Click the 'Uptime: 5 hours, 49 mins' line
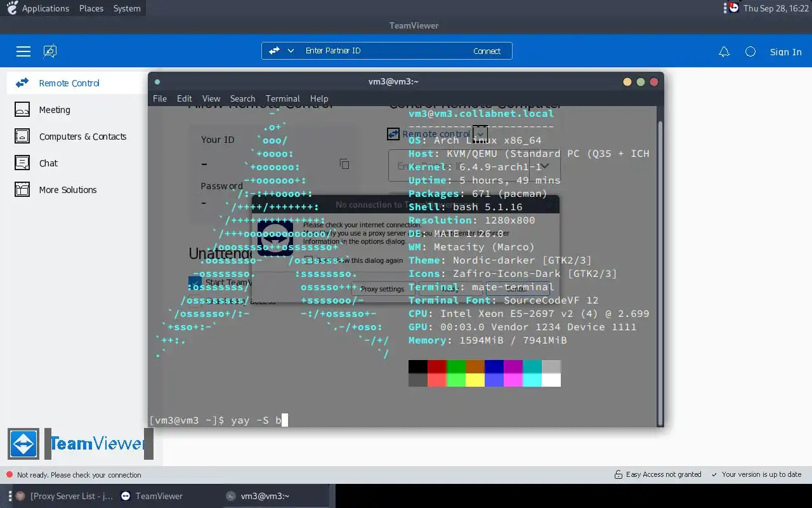The image size is (812, 508). tap(485, 180)
